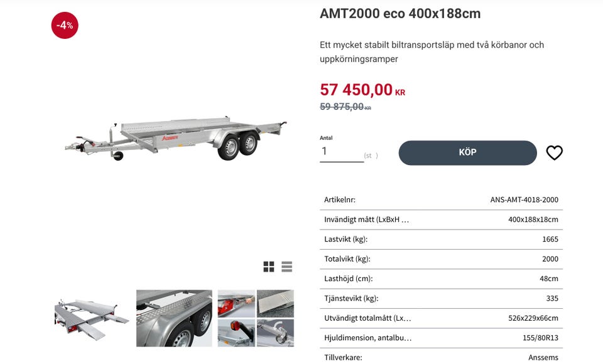Click the Lastvikt (kg) specification row
Viewport: 603px width, 364px height.
(x=441, y=239)
